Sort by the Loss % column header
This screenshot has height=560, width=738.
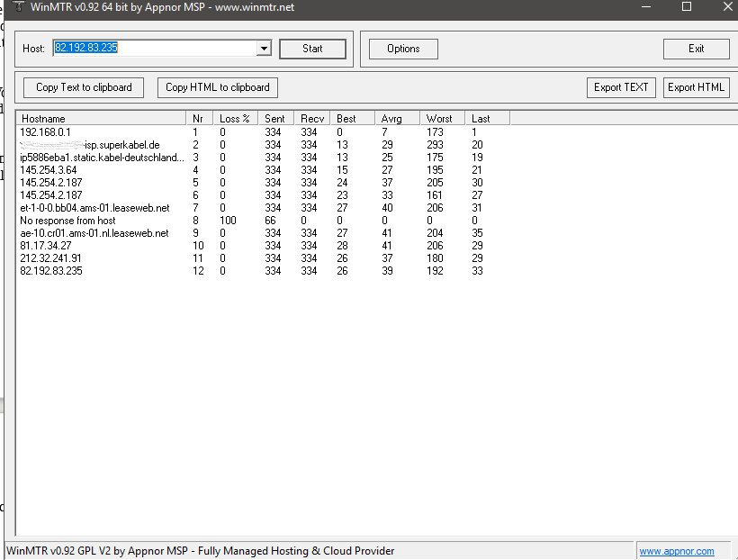[235, 119]
